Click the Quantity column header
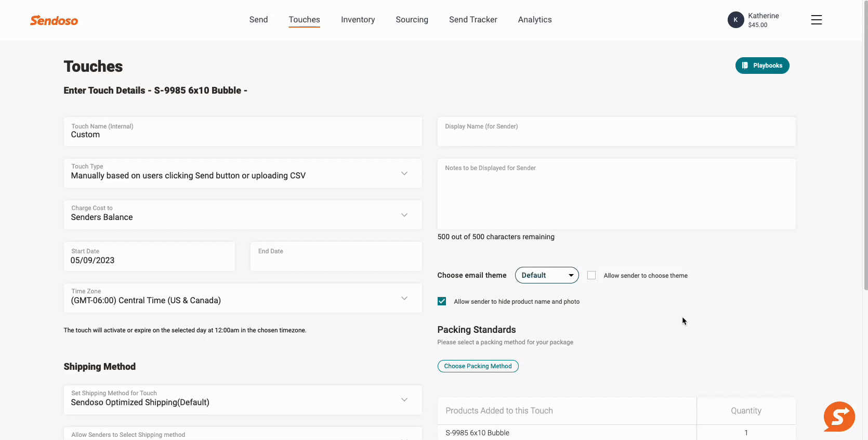This screenshot has width=868, height=440. coord(746,411)
